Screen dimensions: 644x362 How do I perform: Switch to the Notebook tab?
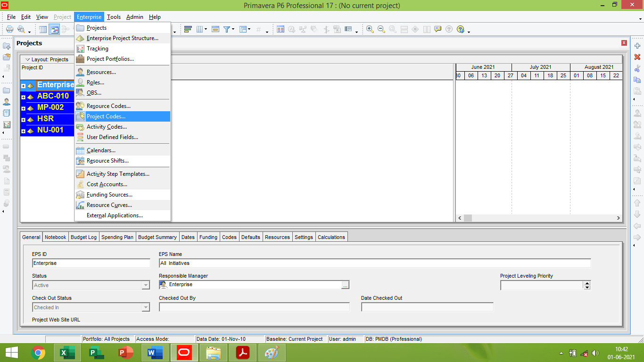tap(56, 237)
